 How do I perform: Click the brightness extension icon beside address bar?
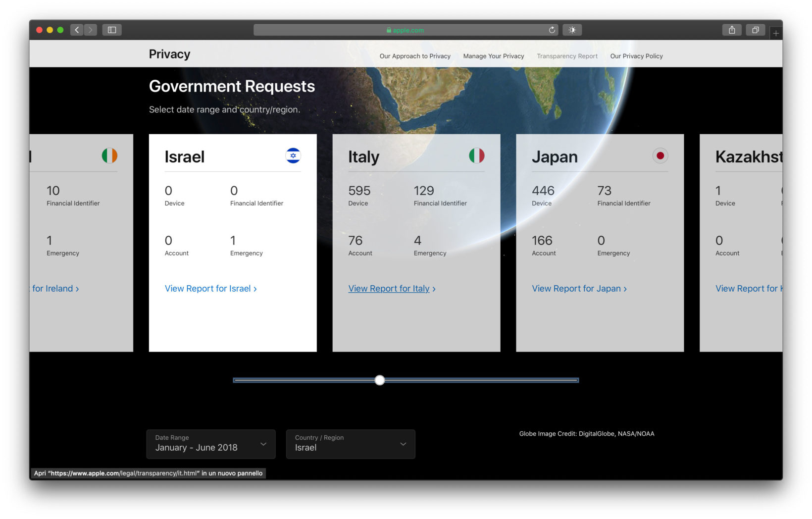[572, 30]
